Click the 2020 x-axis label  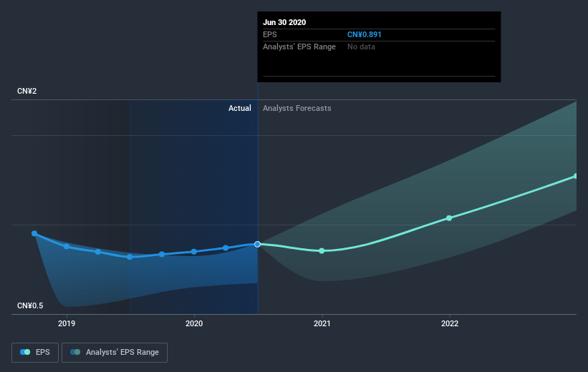(194, 323)
